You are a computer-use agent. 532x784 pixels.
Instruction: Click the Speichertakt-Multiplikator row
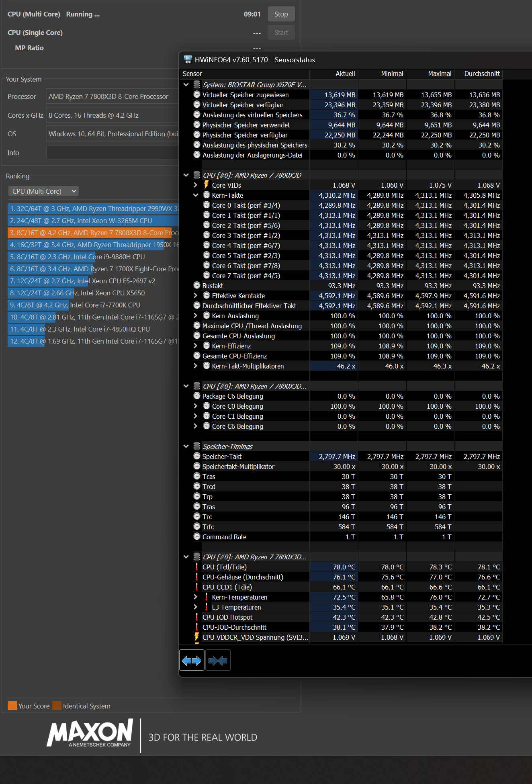341,466
